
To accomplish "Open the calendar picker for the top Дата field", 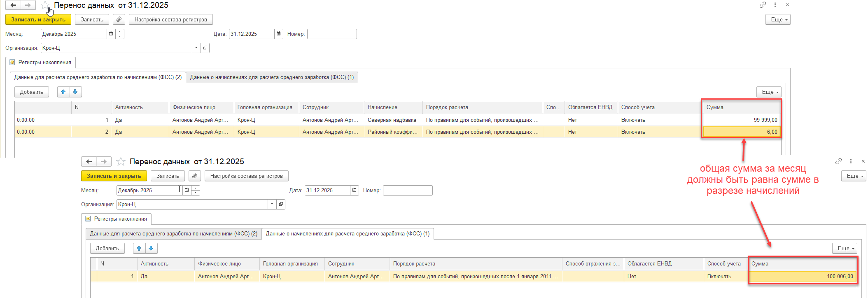I will (279, 34).
